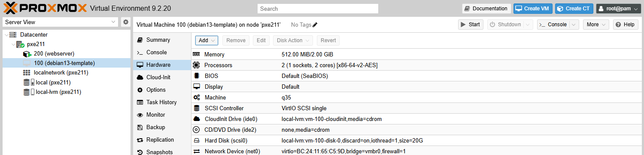The image size is (644, 155).
Task: Open the Console options arrow
Action: 574,25
